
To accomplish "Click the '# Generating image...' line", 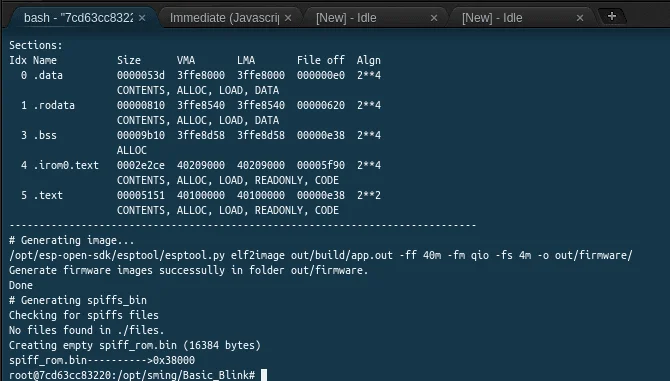I will click(x=72, y=240).
